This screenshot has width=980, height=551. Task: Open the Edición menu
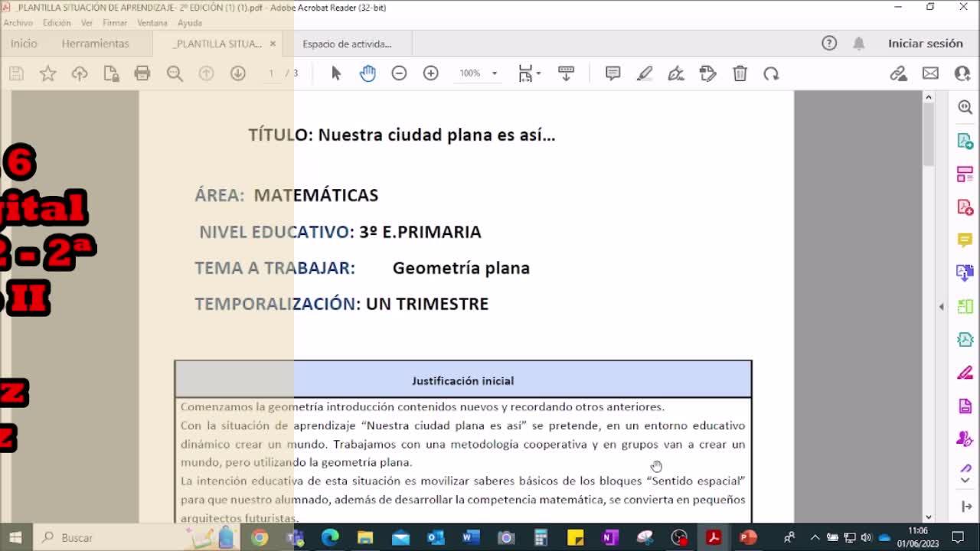tap(57, 23)
